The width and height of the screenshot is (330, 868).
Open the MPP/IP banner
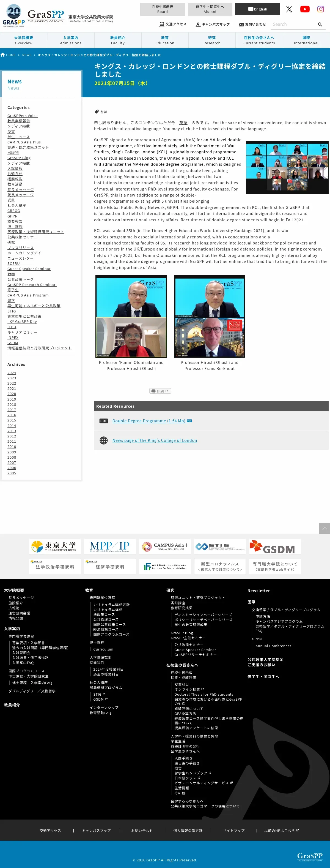pos(110,546)
